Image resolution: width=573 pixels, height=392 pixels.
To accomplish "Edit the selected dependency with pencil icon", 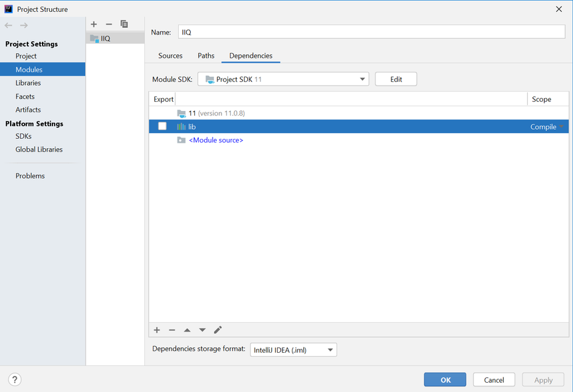I will tap(218, 330).
